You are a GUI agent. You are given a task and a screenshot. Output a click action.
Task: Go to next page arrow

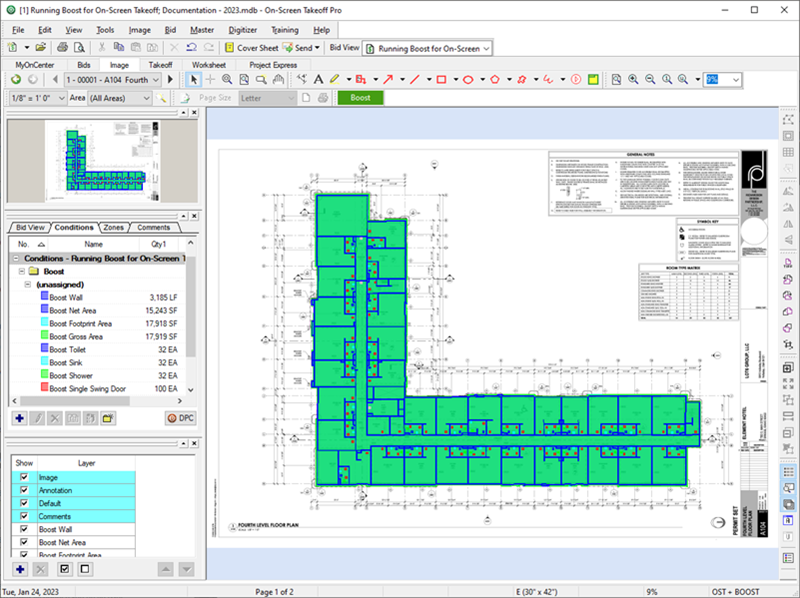pyautogui.click(x=171, y=80)
